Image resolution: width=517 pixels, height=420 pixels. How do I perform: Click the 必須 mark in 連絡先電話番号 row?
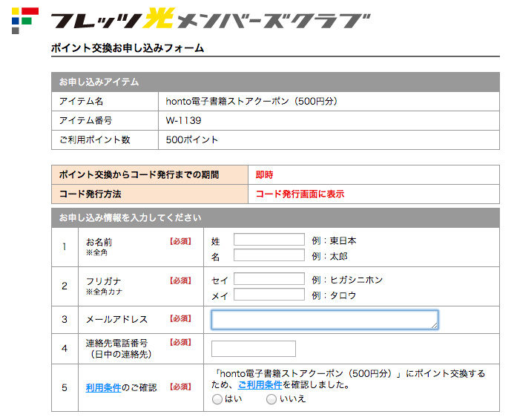(180, 343)
